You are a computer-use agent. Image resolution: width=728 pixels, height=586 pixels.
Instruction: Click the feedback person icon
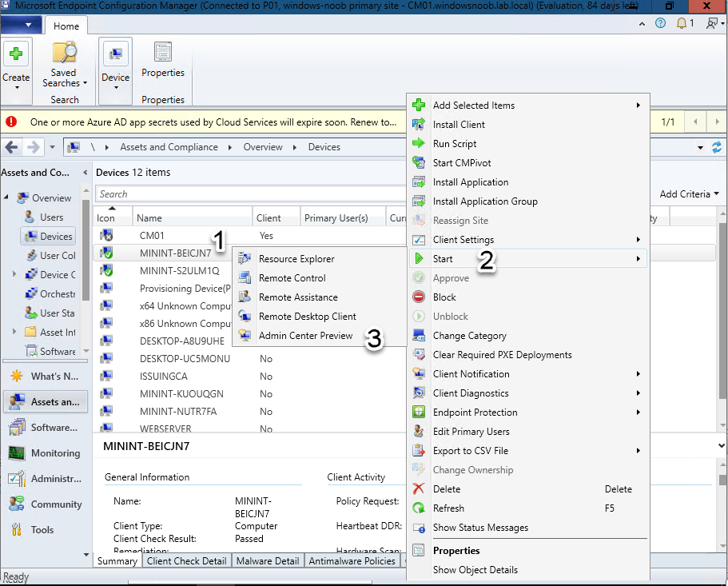[712, 23]
